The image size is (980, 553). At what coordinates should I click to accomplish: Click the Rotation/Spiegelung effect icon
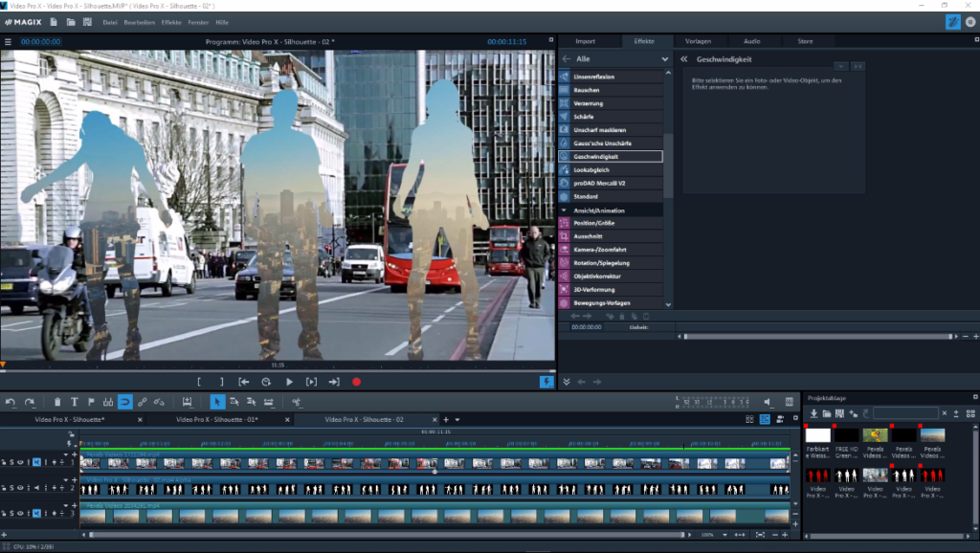tap(565, 263)
